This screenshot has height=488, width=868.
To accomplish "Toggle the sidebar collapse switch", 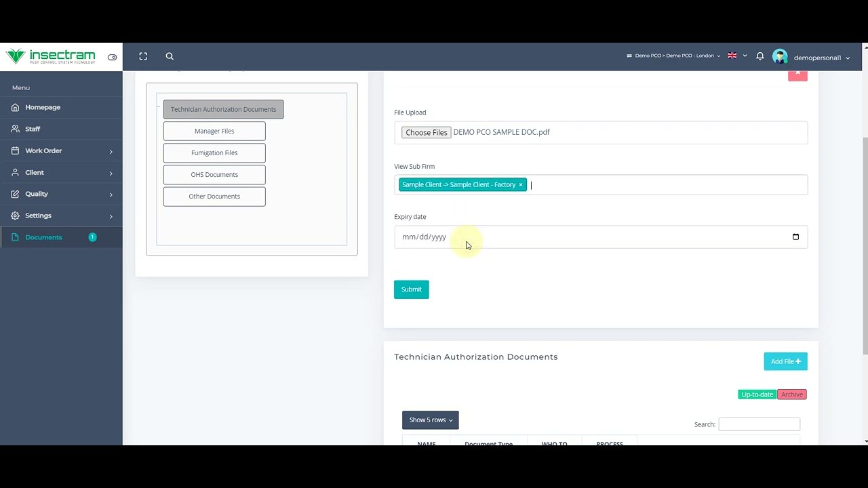I will [x=112, y=58].
